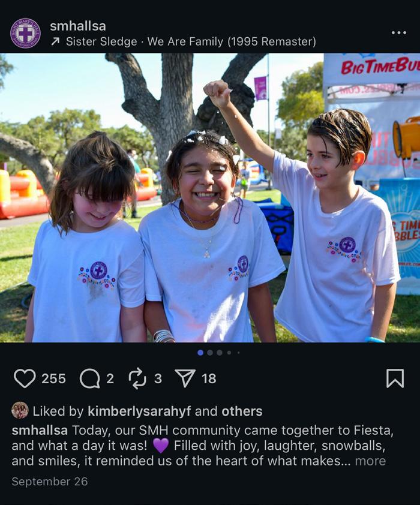Open the photo of three children
Image resolution: width=420 pixels, height=505 pixels.
[x=210, y=198]
